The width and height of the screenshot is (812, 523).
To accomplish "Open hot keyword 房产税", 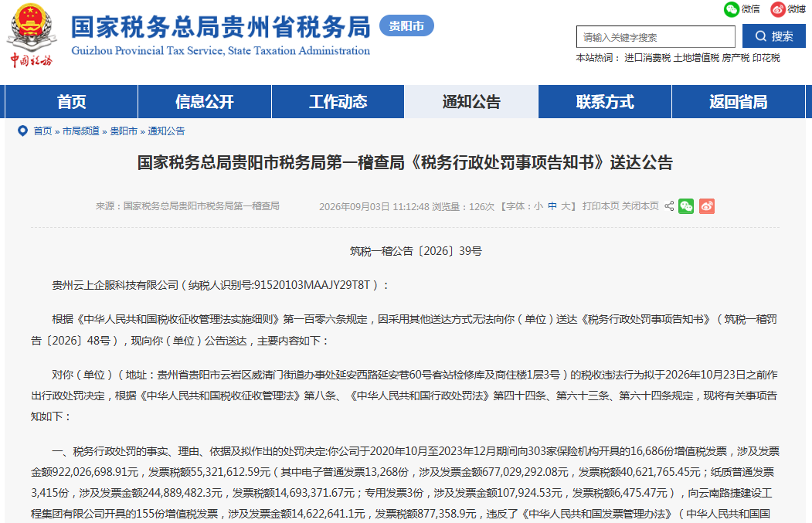I will click(x=736, y=58).
